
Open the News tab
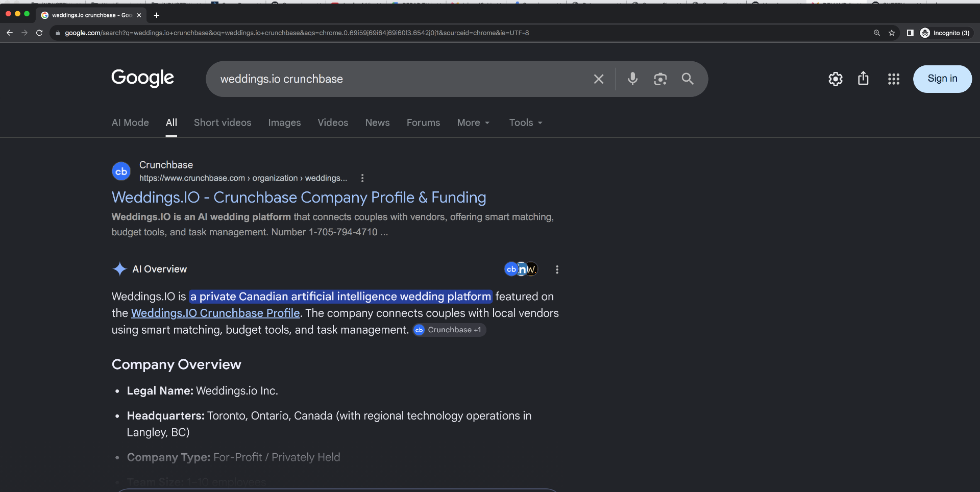(x=377, y=122)
